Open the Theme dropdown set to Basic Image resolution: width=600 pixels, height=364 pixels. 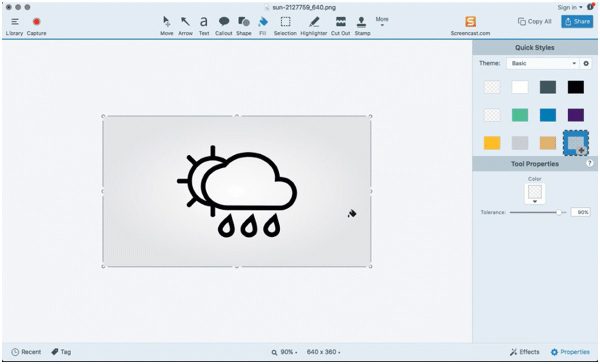[x=542, y=64]
